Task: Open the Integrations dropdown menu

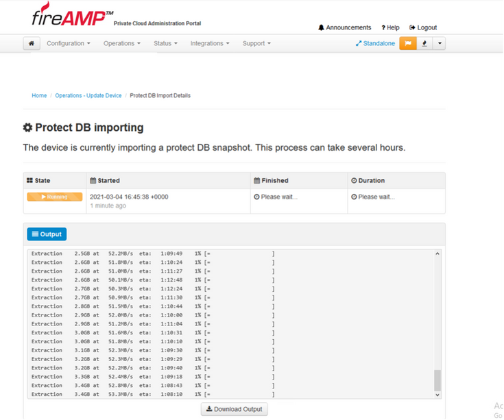Action: pyautogui.click(x=210, y=43)
